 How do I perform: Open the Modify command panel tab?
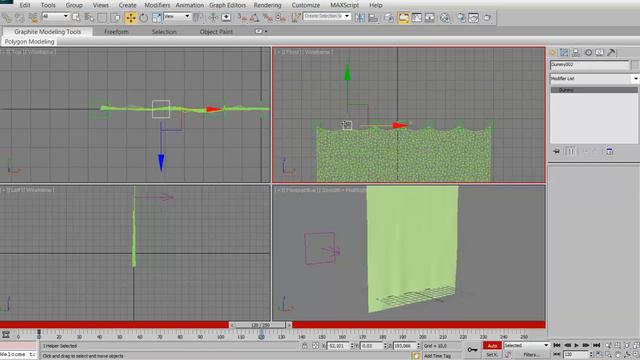564,53
